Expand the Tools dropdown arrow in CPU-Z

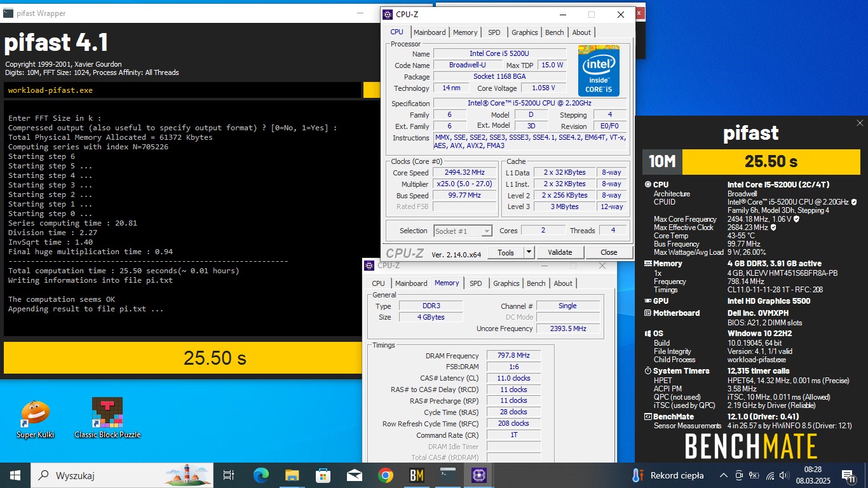click(529, 252)
